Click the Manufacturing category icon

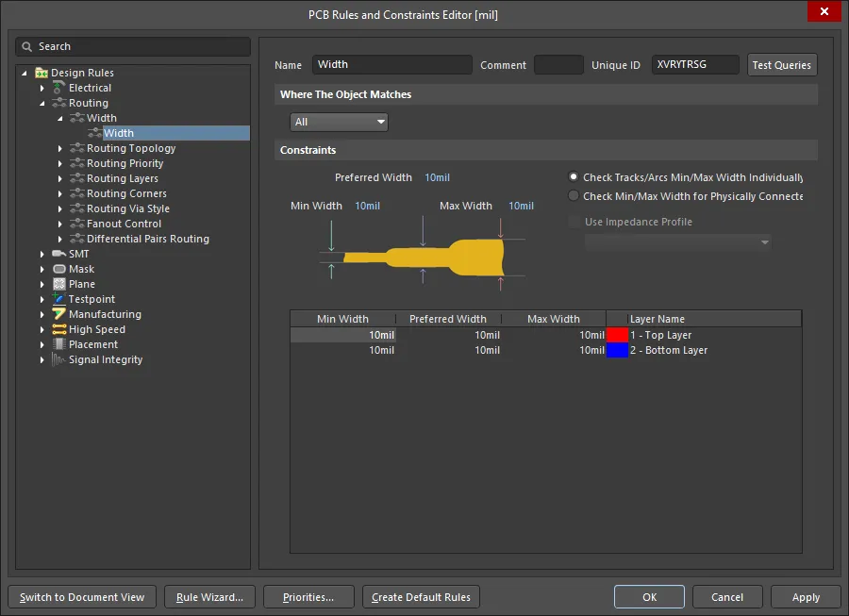(x=59, y=314)
